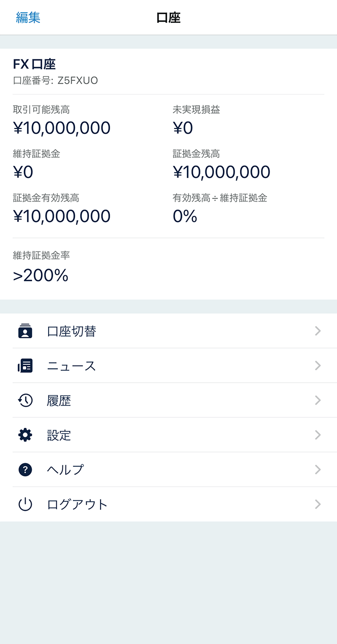Open the ニュース row chevron arrow
337x644 pixels.
tap(318, 366)
